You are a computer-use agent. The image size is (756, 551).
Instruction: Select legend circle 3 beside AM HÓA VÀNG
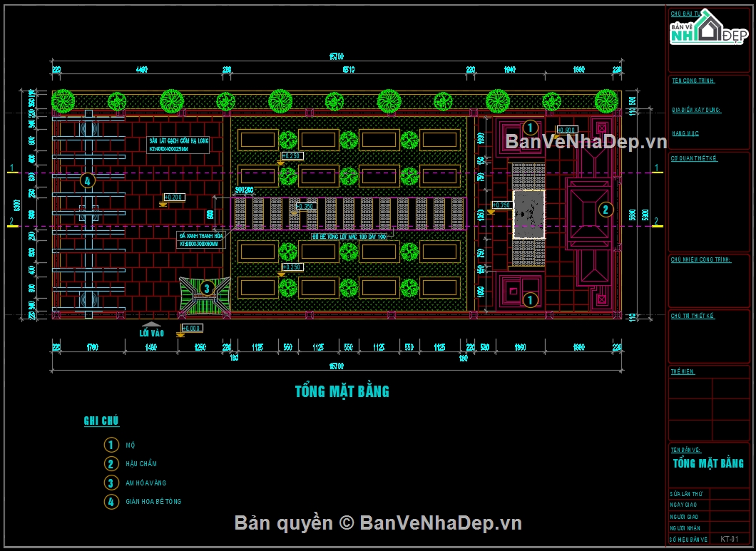point(111,483)
